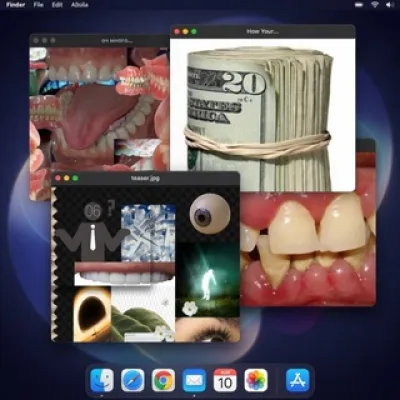Zoom the teaser.jpg window with green button
The width and height of the screenshot is (400, 400).
tap(75, 178)
